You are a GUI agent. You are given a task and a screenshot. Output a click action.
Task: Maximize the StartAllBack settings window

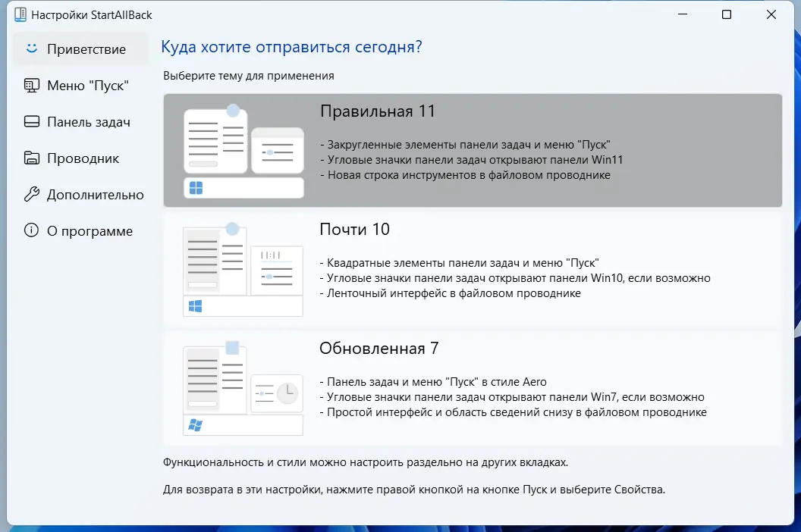727,14
